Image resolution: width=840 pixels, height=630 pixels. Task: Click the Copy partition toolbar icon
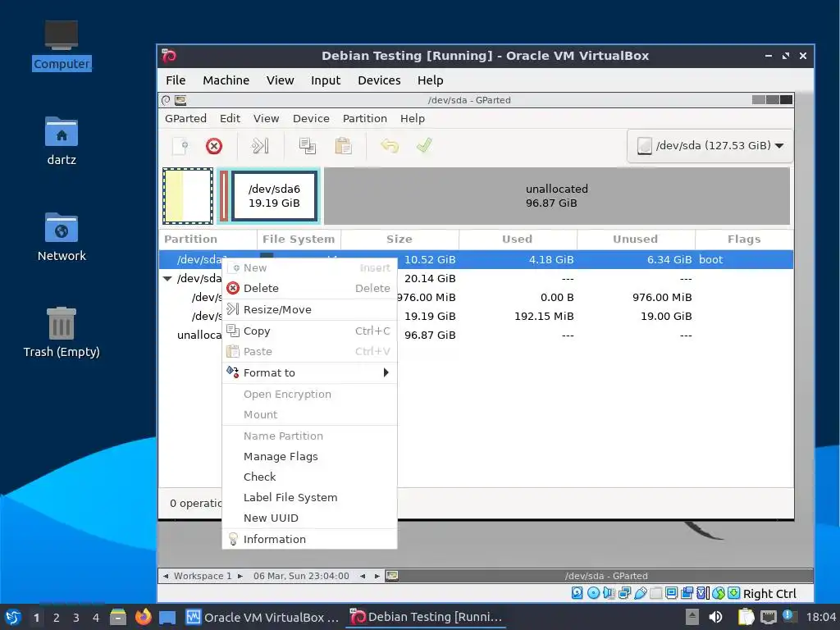307,146
